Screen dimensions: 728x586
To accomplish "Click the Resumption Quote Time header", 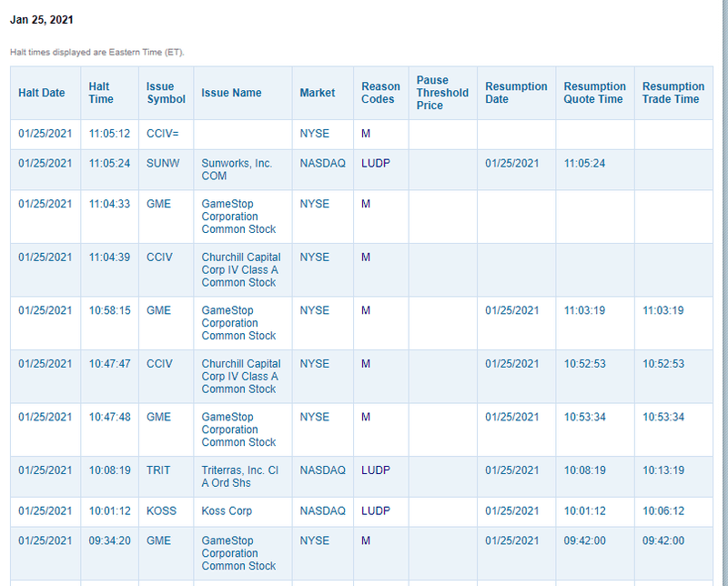I will pos(595,93).
